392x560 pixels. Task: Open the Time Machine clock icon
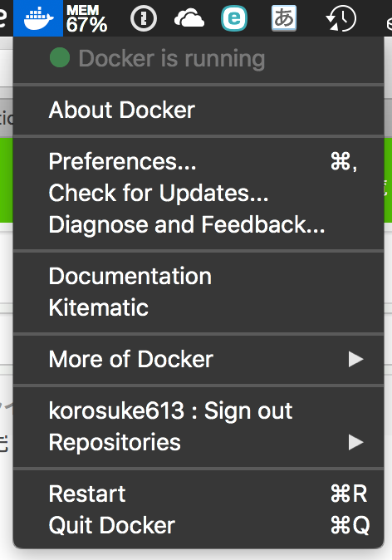[341, 18]
